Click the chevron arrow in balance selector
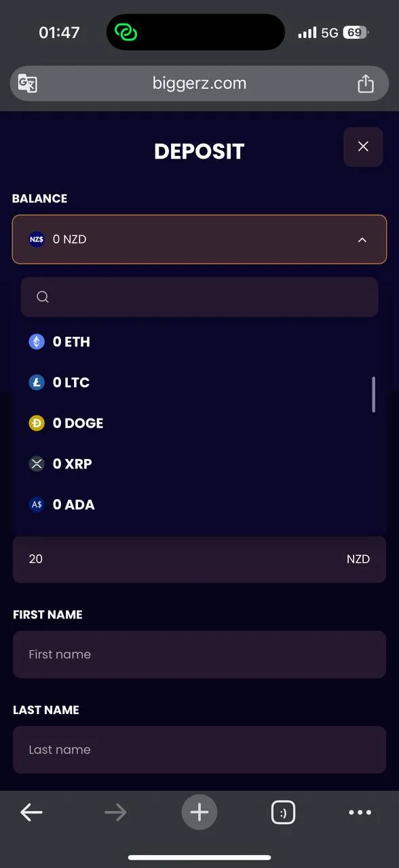The height and width of the screenshot is (868, 399). pos(362,239)
